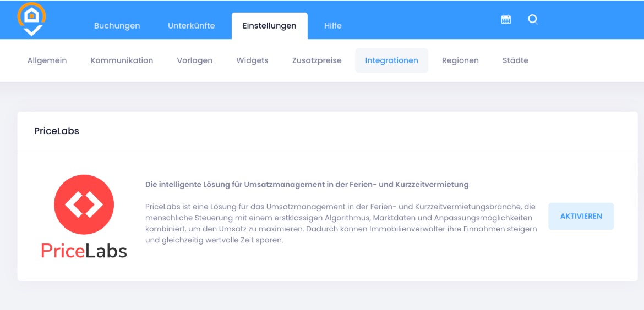Switch to the Widgets section

252,60
